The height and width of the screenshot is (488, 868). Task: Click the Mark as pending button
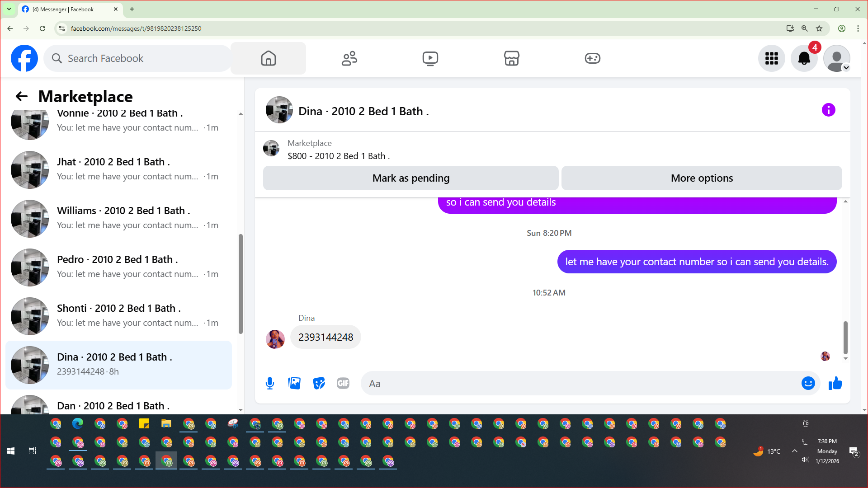[410, 178]
